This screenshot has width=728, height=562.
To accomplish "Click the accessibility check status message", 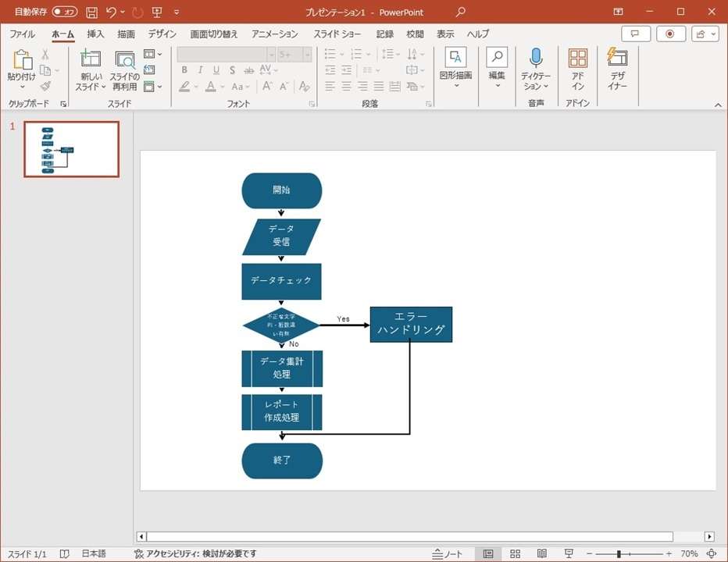I will click(x=195, y=553).
